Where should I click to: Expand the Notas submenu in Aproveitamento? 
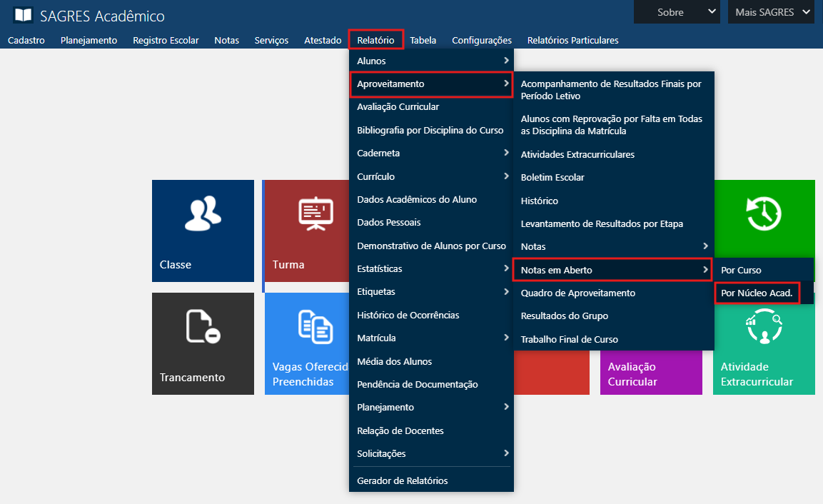point(612,246)
